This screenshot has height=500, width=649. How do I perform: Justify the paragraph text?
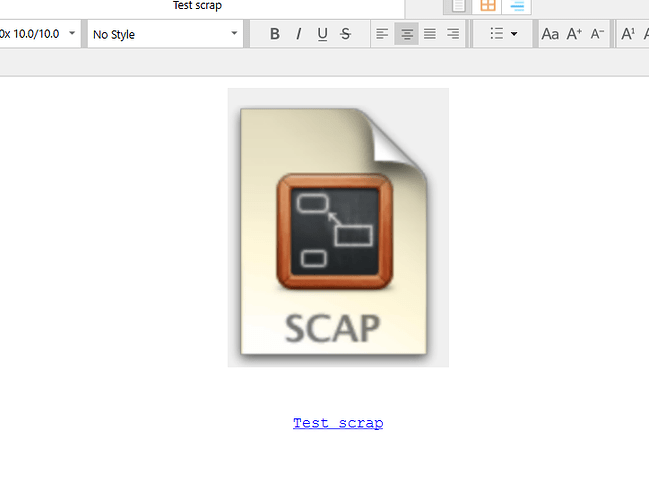(x=430, y=34)
